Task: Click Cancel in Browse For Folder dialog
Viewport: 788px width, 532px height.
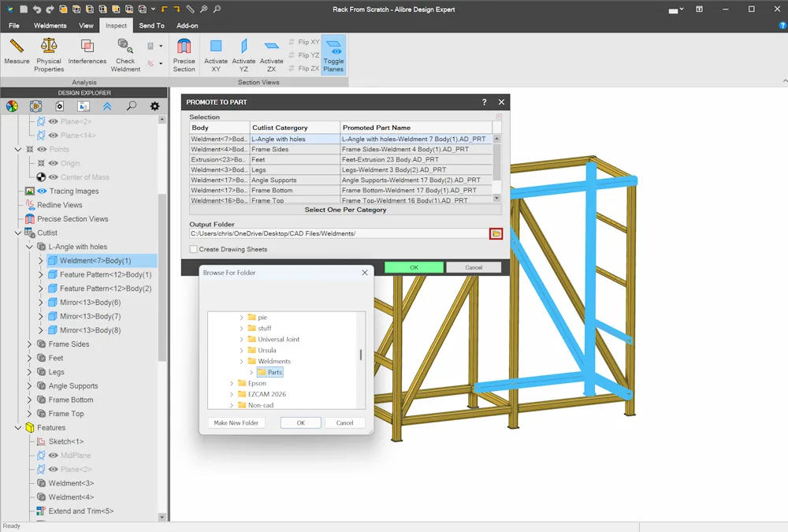Action: click(x=345, y=423)
